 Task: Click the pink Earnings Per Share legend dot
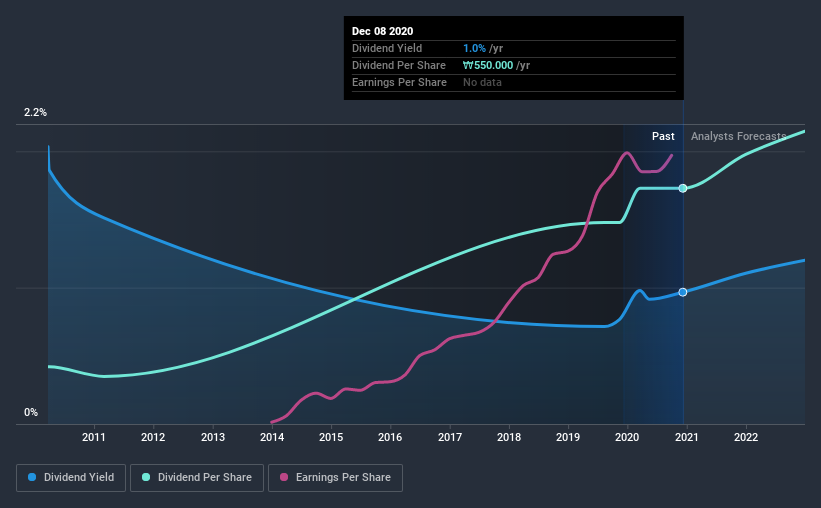pyautogui.click(x=284, y=477)
